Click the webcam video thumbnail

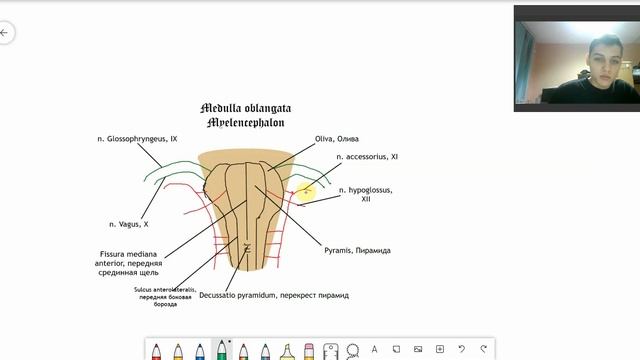pyautogui.click(x=577, y=58)
